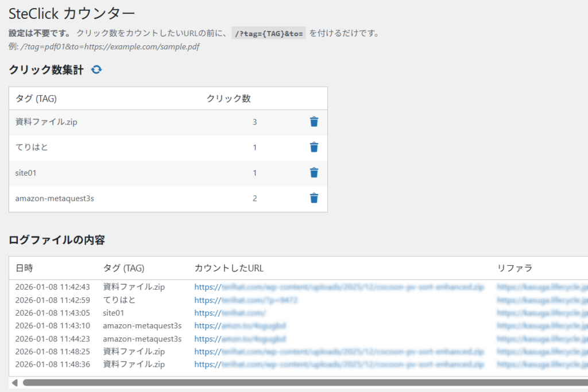
Task: Open the counted URL logged at 11:42:59
Action: (246, 300)
